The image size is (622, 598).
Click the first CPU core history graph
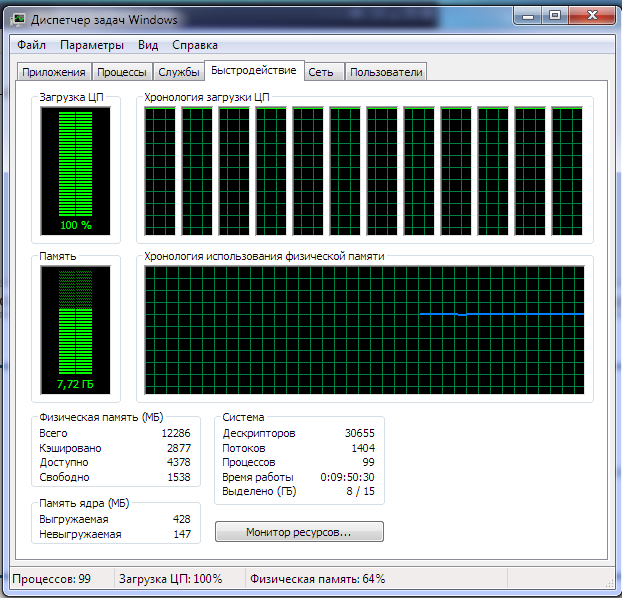point(160,171)
